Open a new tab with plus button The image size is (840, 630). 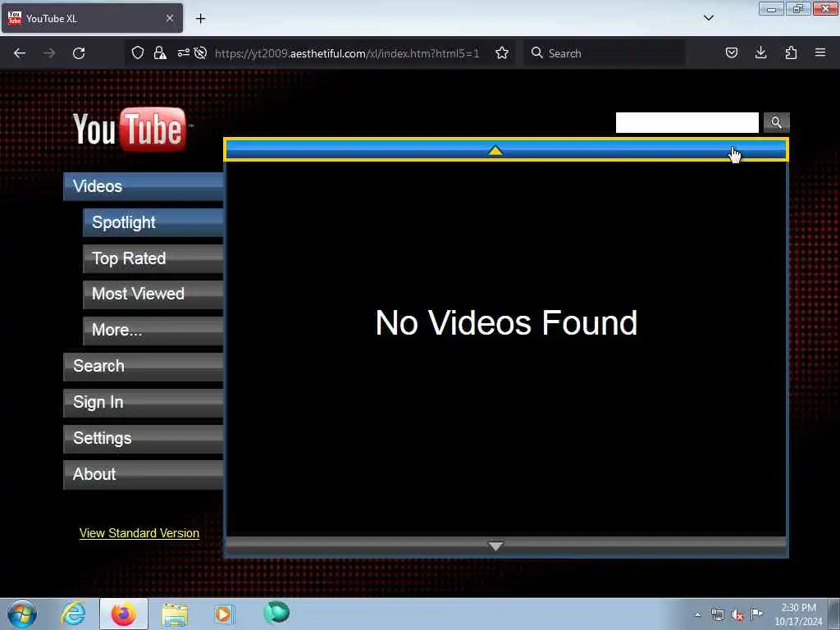200,19
